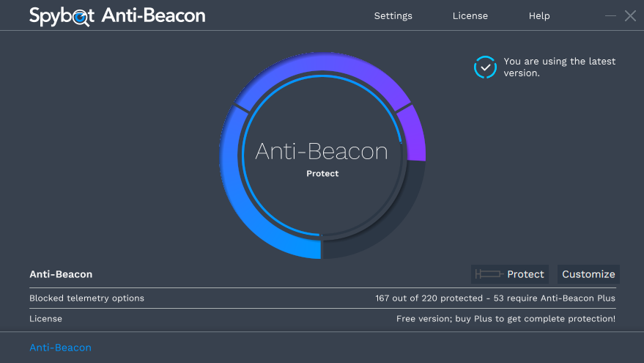Close the Spybot Anti-Beacon window
This screenshot has height=363, width=644.
[x=630, y=16]
